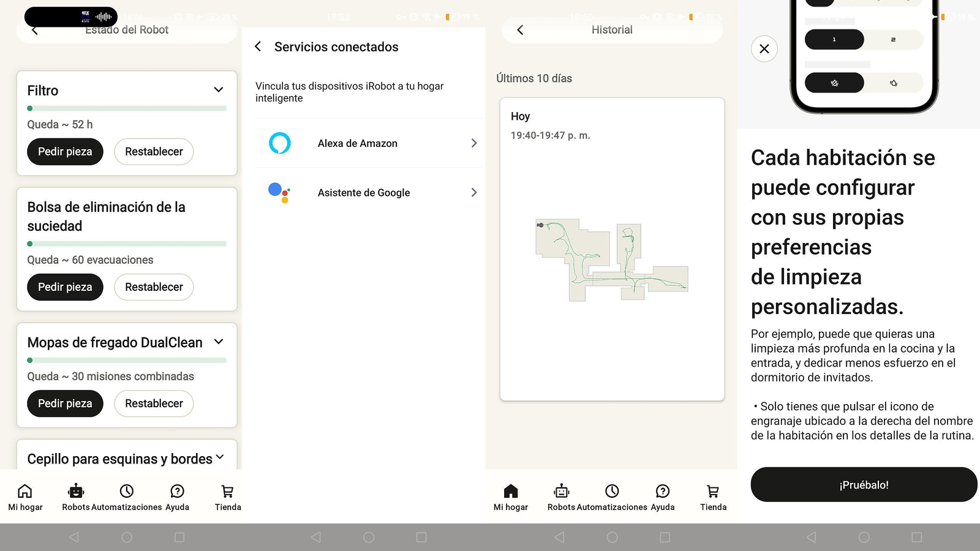The height and width of the screenshot is (551, 980).
Task: Open Mi hogar tab in left navigation bar
Action: 25,497
